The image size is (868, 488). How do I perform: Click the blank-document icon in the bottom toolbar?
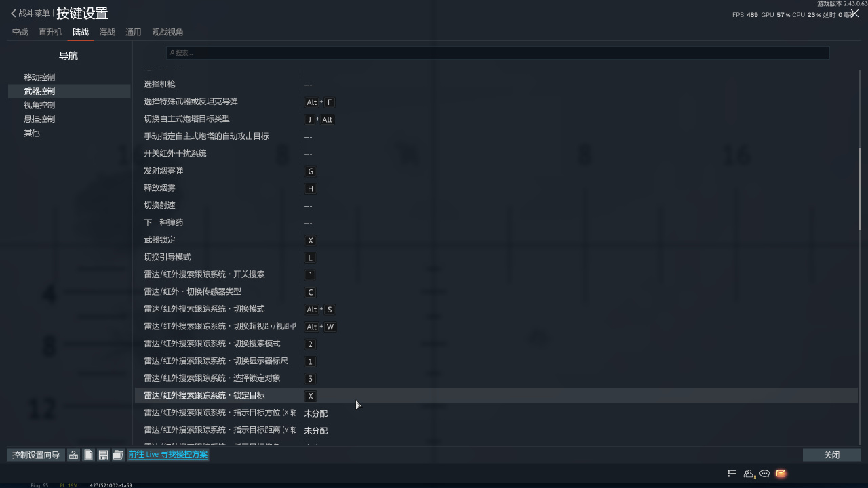(88, 455)
